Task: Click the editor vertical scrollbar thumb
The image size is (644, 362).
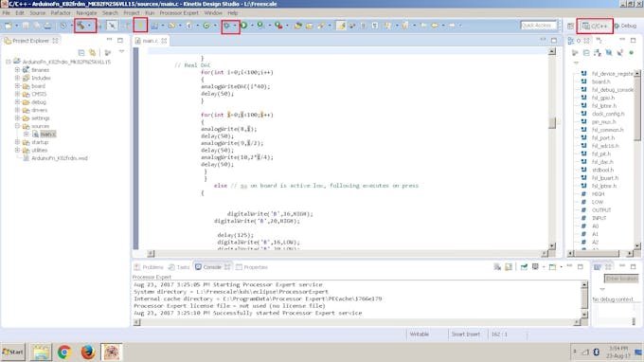Action: pyautogui.click(x=552, y=122)
